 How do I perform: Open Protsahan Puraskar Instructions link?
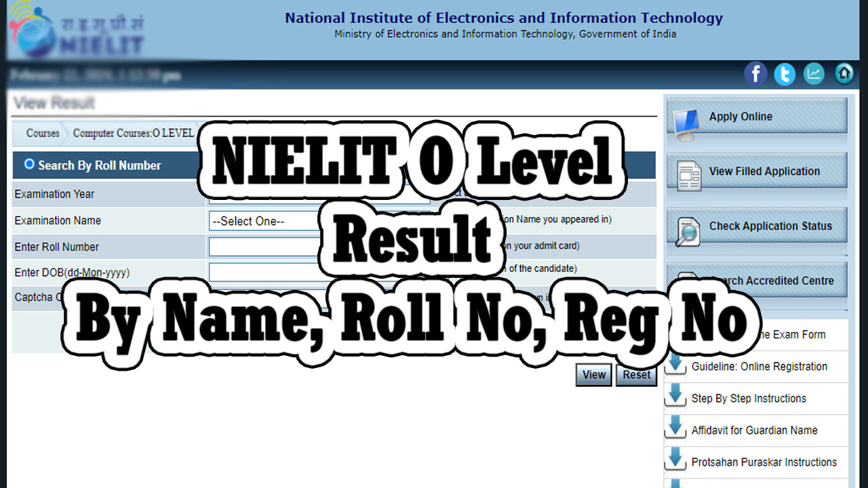pyautogui.click(x=764, y=462)
